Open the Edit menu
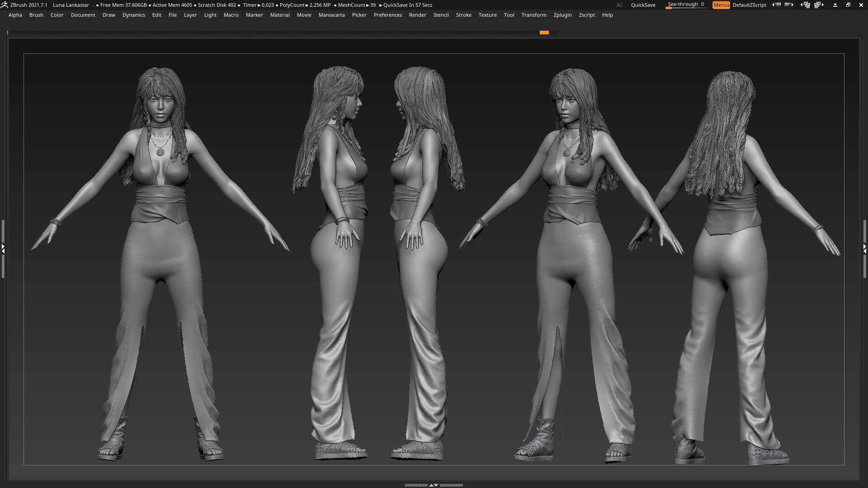The width and height of the screenshot is (868, 488). (157, 15)
